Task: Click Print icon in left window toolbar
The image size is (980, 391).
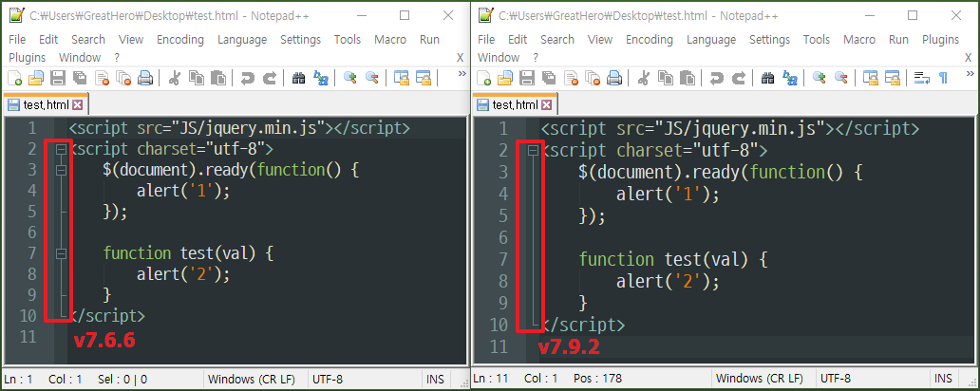Action: pos(145,78)
